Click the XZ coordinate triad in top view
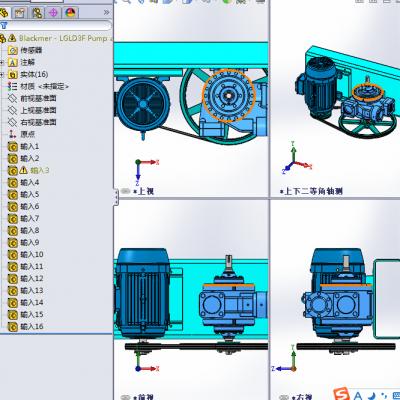The image size is (400, 400). pos(146,173)
